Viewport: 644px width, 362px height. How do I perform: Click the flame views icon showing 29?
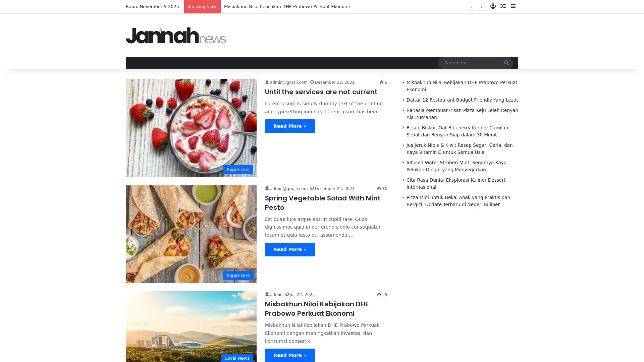pyautogui.click(x=379, y=295)
